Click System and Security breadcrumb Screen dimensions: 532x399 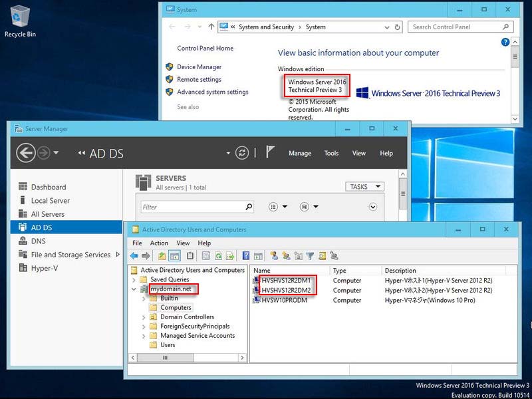(x=267, y=27)
